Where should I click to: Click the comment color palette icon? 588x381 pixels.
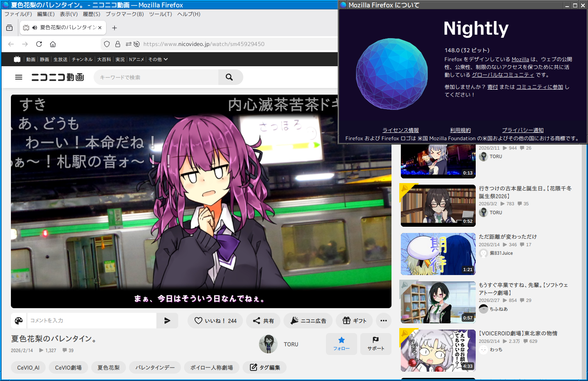point(19,321)
